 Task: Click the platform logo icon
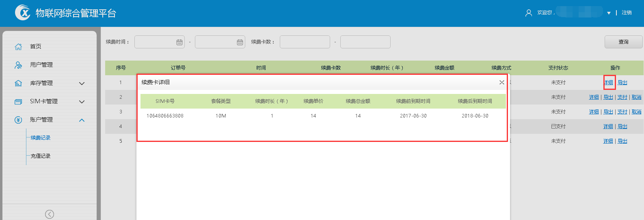(x=23, y=13)
